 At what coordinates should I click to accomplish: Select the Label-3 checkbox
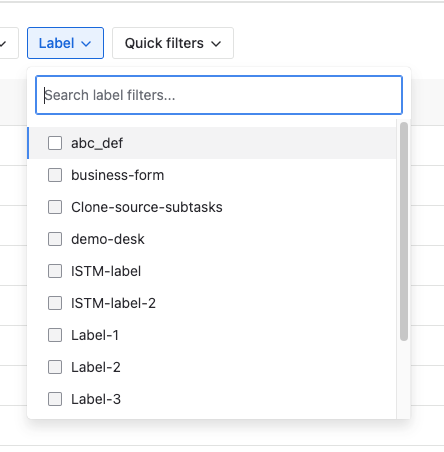[x=55, y=399]
